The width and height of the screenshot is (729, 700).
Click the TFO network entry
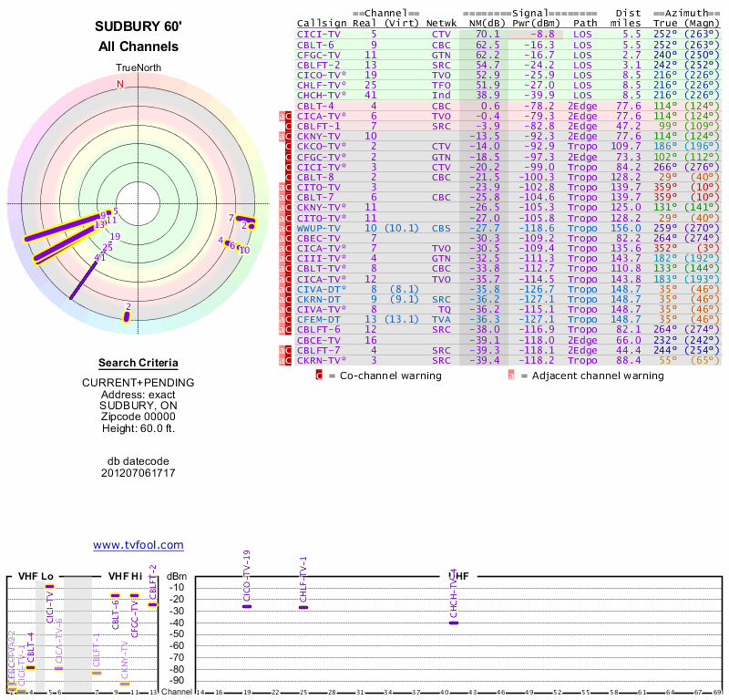coord(441,85)
